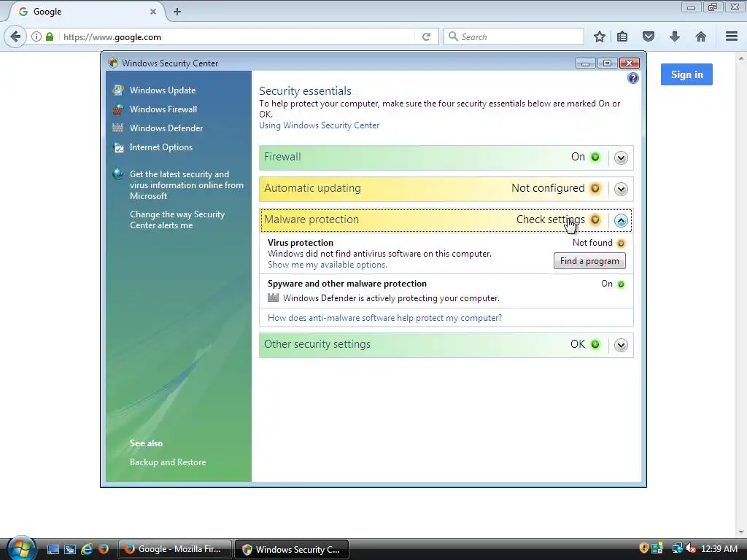Image resolution: width=747 pixels, height=560 pixels.
Task: Open Windows Defender sidebar link
Action: 166,128
